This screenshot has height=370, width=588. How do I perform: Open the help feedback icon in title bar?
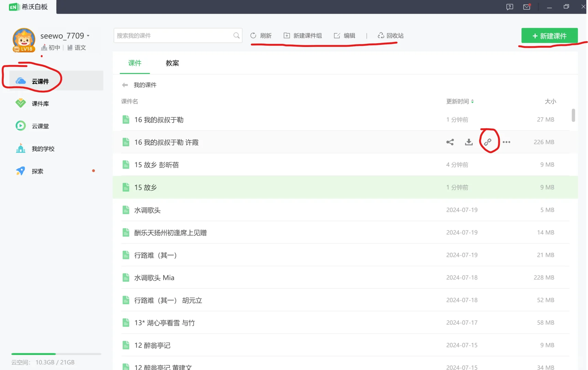[x=509, y=7]
